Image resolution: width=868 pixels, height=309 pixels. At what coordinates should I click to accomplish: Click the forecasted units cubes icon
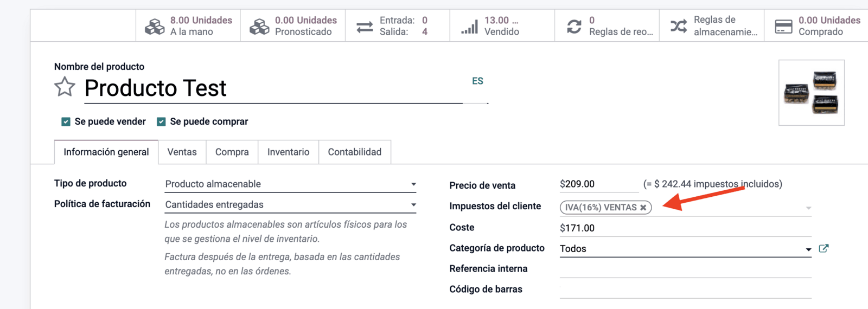click(259, 26)
